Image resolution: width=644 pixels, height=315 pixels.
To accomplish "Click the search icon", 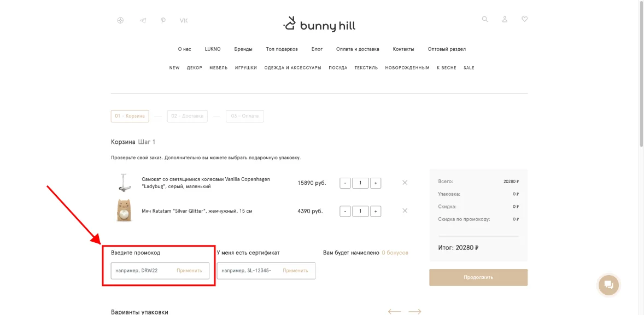I will click(485, 19).
